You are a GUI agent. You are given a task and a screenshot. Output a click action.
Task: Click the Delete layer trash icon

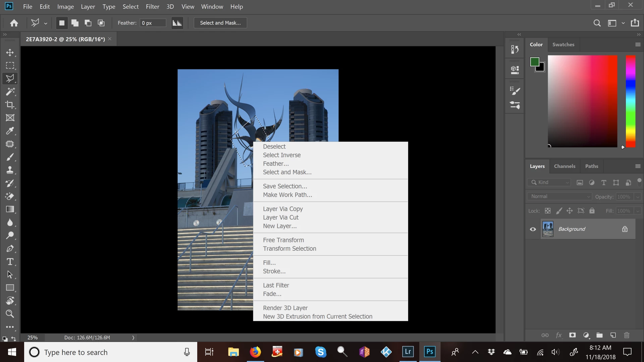pyautogui.click(x=627, y=335)
